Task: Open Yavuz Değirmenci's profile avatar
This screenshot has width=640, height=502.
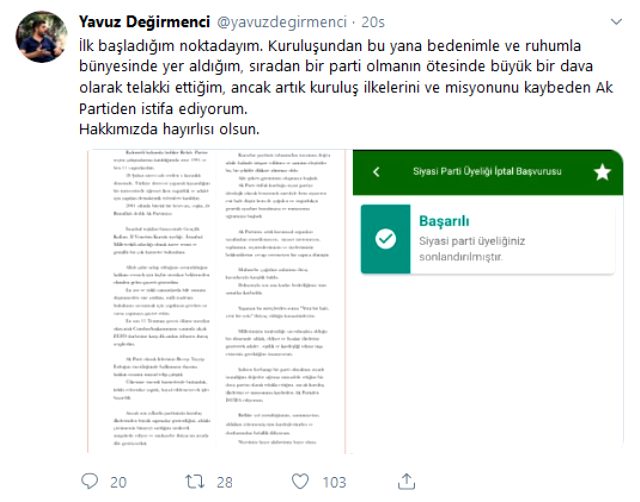Action: pyautogui.click(x=41, y=37)
